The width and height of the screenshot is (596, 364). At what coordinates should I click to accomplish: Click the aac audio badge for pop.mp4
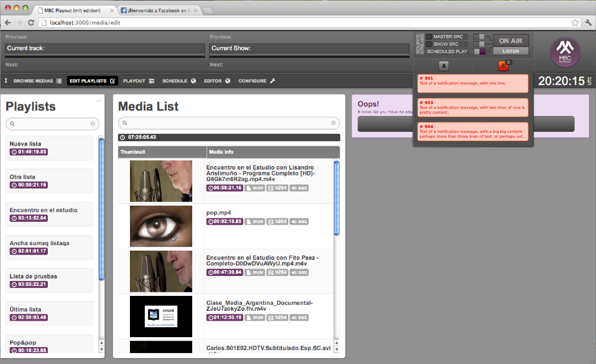[x=299, y=221]
